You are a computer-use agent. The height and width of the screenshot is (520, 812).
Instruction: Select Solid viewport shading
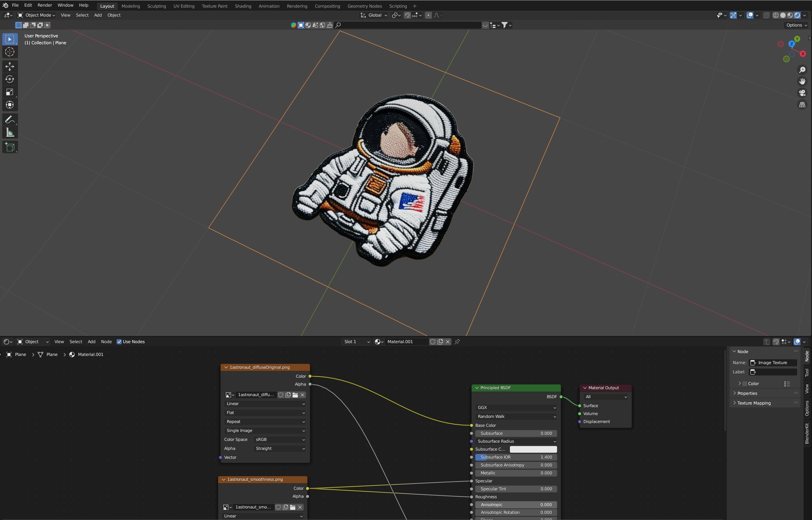(x=783, y=15)
